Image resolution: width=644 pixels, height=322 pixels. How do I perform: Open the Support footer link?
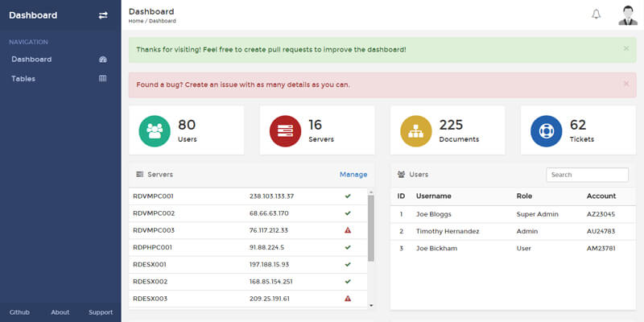(101, 312)
